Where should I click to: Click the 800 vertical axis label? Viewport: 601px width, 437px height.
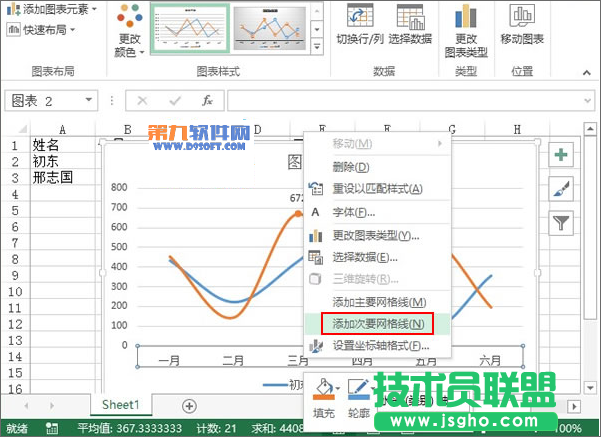119,187
